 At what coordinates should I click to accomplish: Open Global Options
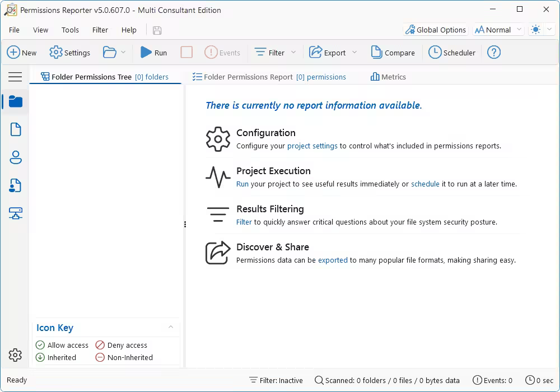[x=435, y=29]
